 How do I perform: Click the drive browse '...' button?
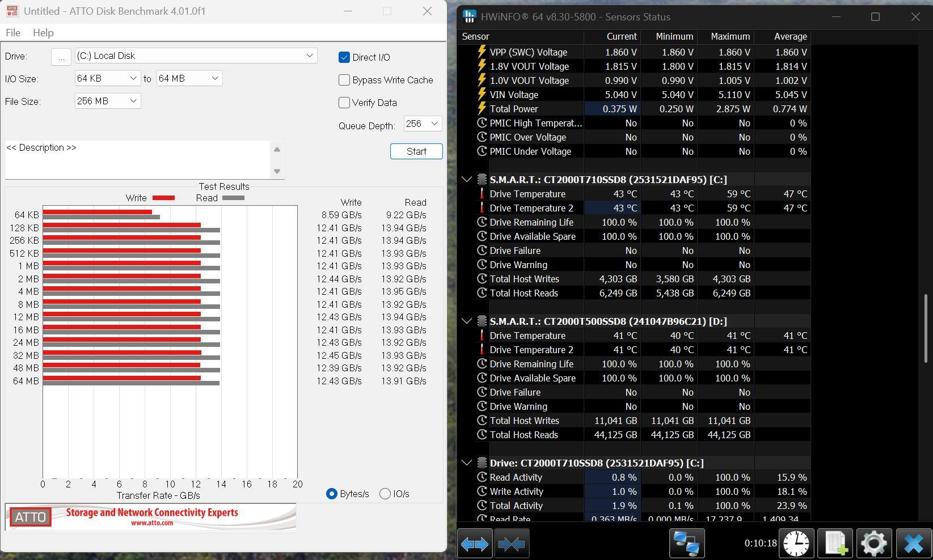61,56
